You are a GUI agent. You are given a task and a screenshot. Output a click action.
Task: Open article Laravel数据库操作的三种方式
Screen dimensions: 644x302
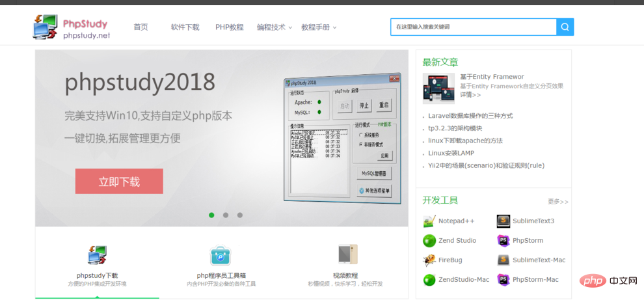470,116
